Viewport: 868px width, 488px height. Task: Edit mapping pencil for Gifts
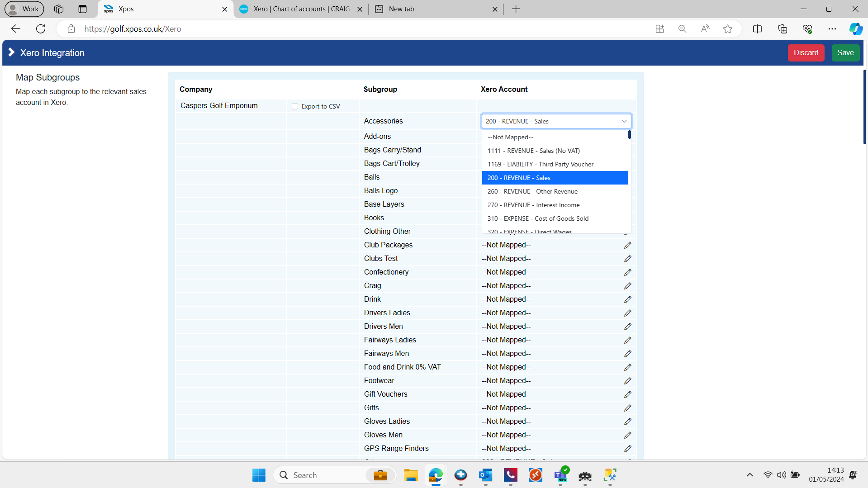(627, 408)
